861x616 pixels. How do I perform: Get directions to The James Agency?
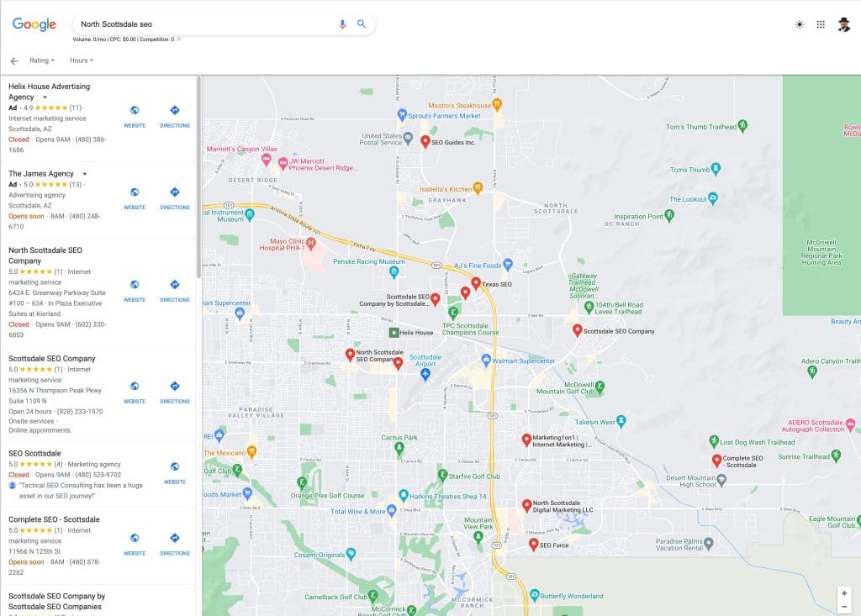(x=175, y=198)
